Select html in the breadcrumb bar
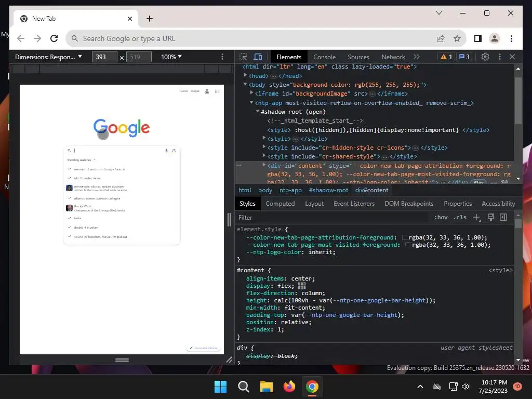The height and width of the screenshot is (399, 532). point(245,190)
